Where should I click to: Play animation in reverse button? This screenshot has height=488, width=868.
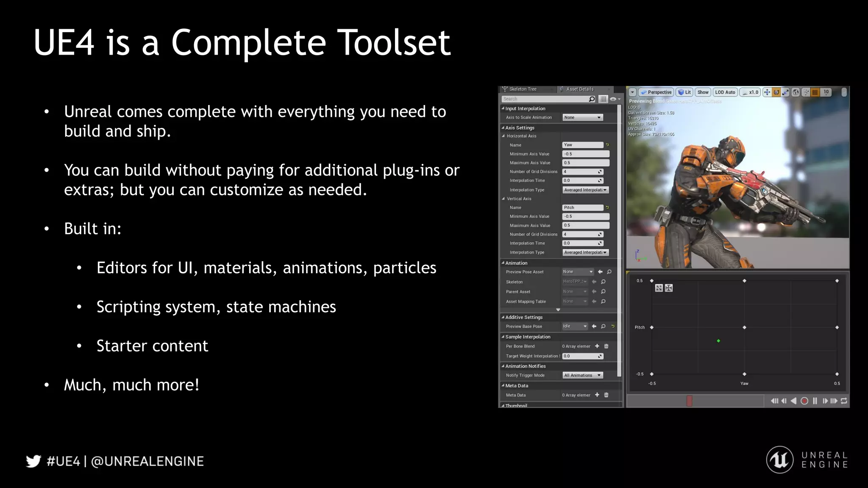pyautogui.click(x=793, y=401)
